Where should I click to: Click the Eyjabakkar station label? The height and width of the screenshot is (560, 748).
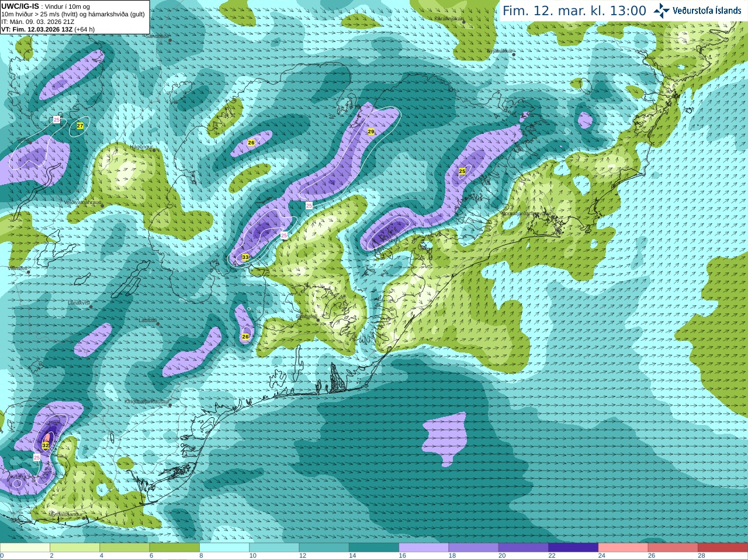coord(500,51)
